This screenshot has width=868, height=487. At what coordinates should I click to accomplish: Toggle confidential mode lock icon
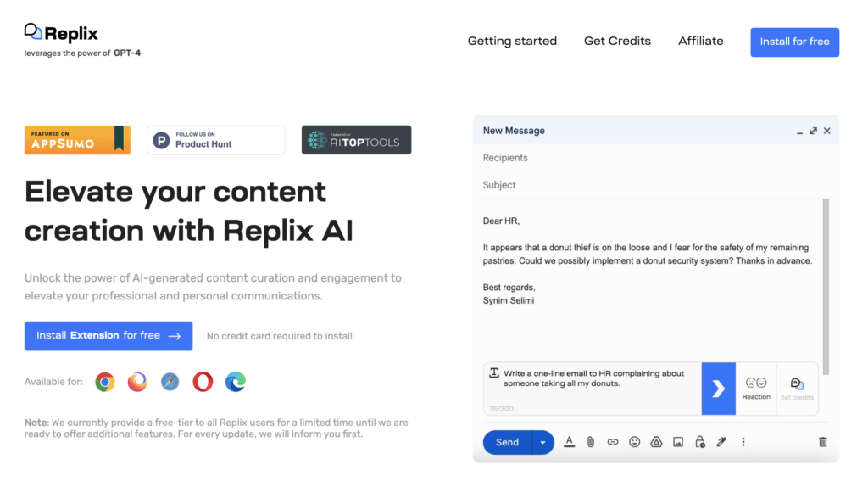coord(699,442)
